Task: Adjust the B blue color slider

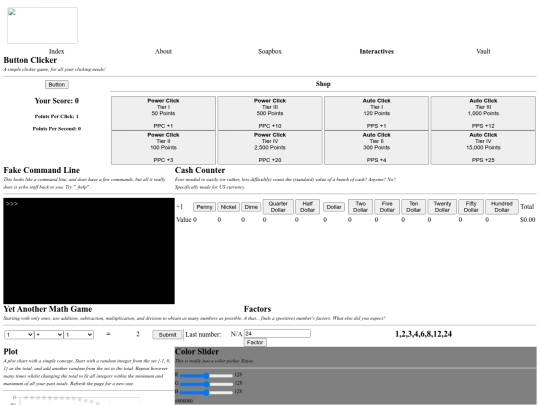Action: [x=206, y=392]
